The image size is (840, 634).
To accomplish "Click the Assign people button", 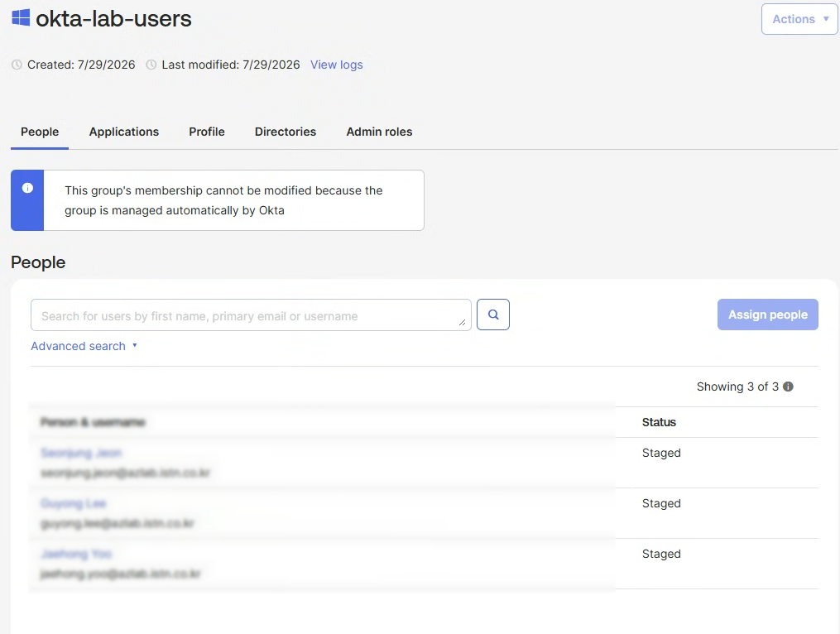I will coord(768,315).
